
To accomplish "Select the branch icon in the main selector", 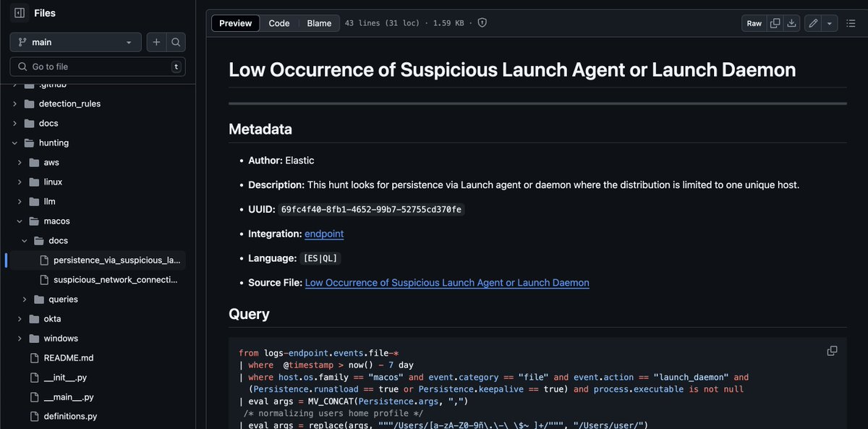I will coord(22,42).
